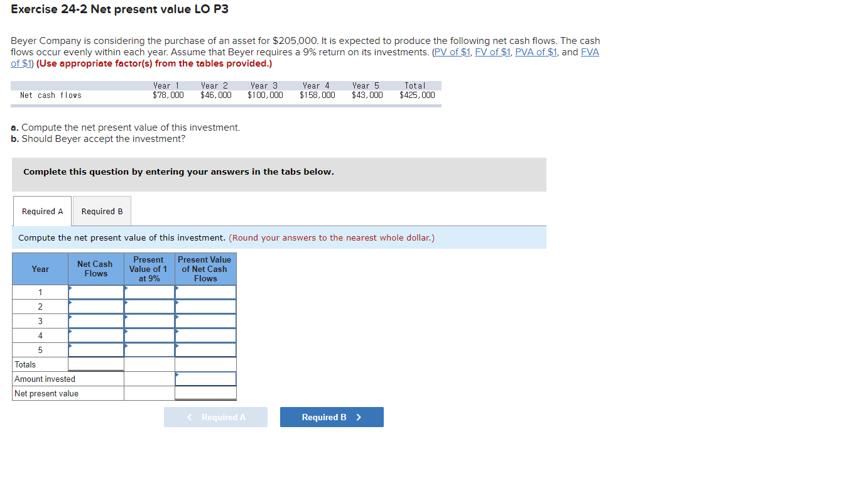
Task: Click the year 1 row label
Action: pos(40,292)
